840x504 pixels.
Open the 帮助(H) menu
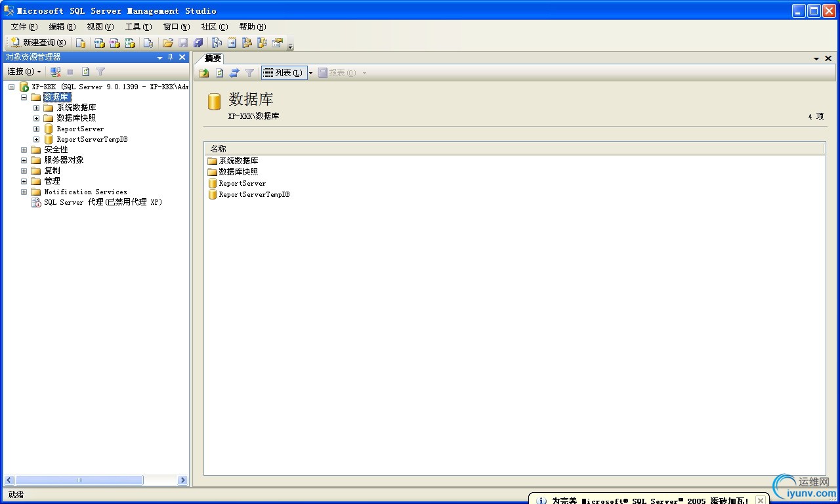pyautogui.click(x=253, y=27)
